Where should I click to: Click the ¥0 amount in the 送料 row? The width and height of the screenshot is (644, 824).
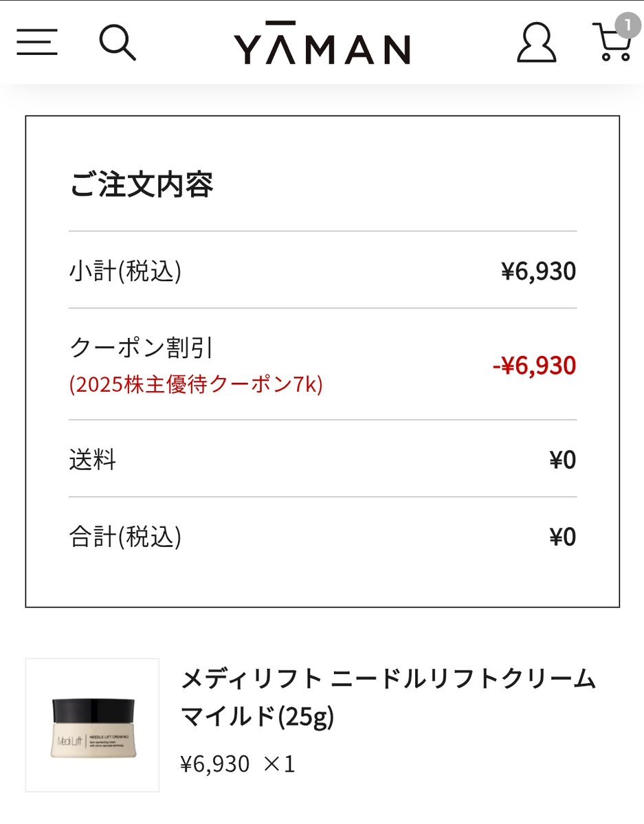(x=562, y=460)
